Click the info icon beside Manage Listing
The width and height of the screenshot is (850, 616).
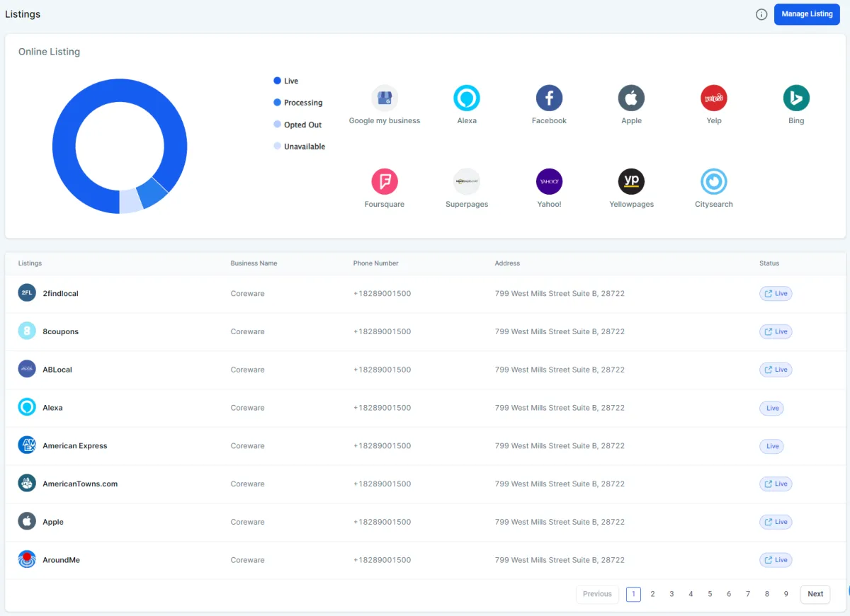pos(761,14)
